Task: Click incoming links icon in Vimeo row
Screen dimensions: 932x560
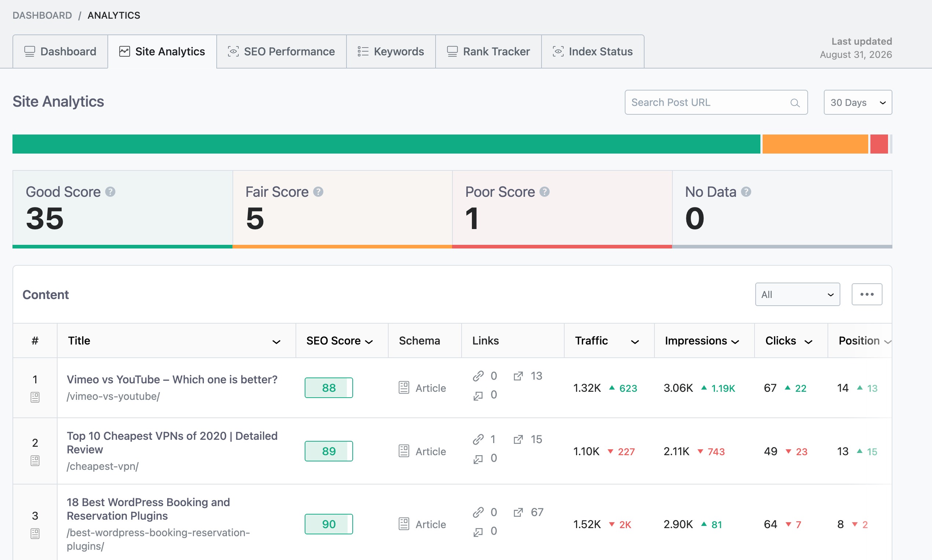Action: (478, 395)
